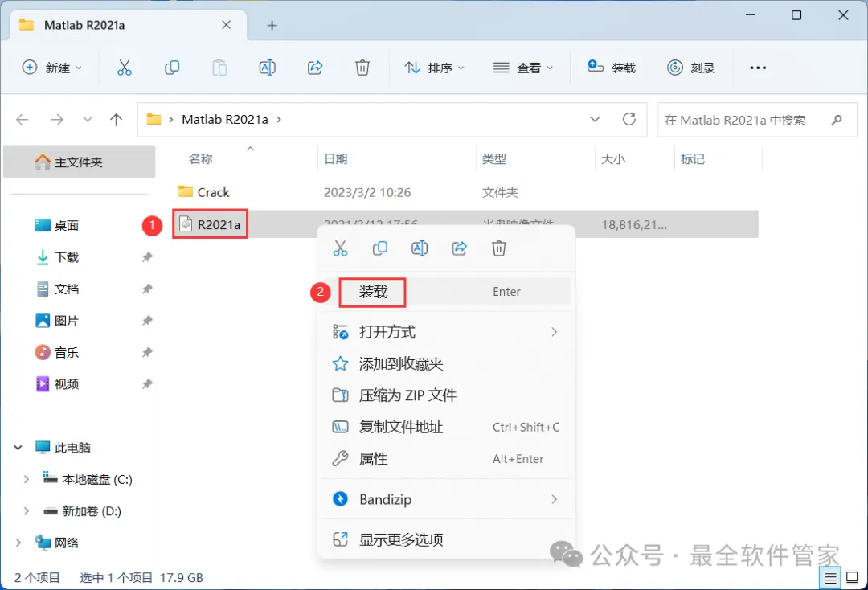This screenshot has height=590, width=868.
Task: Open 属性 from the context menu
Action: click(x=445, y=459)
